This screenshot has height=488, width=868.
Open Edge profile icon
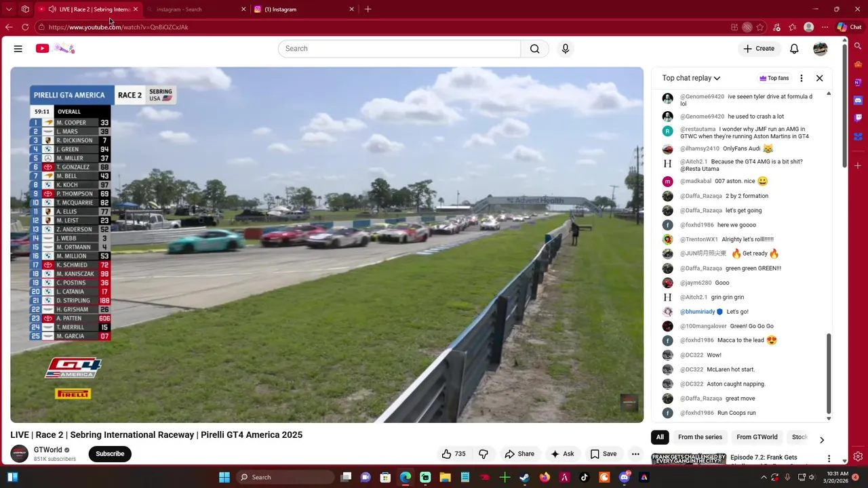[x=808, y=27]
